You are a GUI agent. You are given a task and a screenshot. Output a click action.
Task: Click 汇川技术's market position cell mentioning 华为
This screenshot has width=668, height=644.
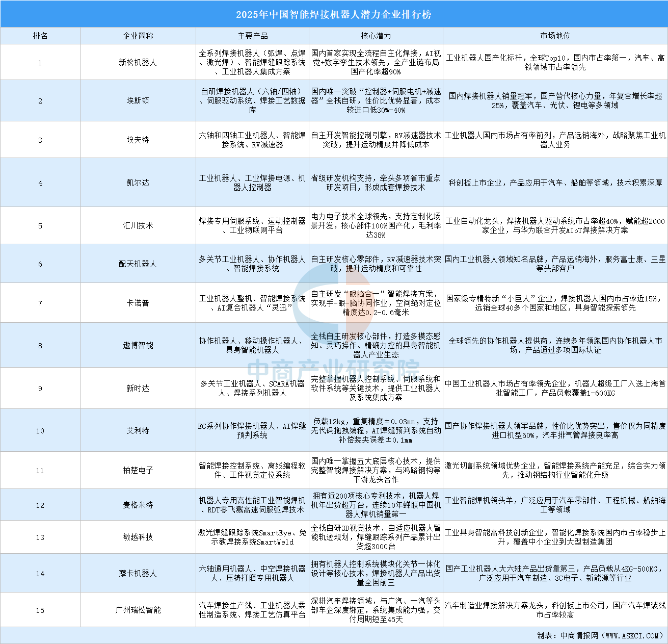pyautogui.click(x=555, y=225)
